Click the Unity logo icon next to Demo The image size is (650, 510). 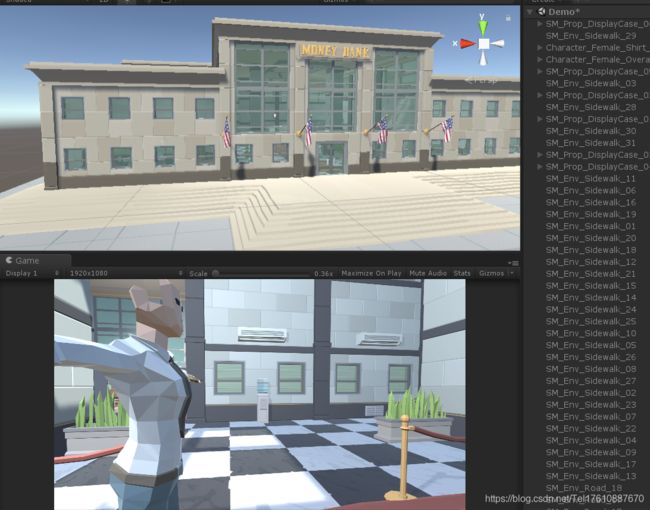click(541, 12)
